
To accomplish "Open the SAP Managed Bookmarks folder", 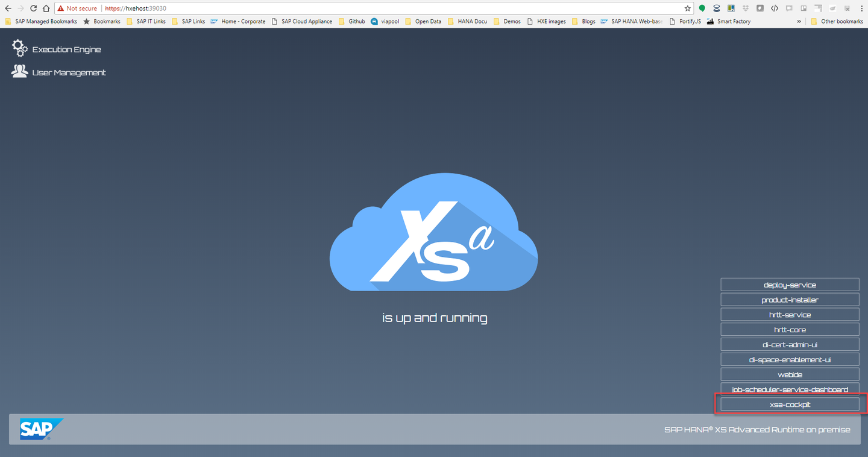I will tap(41, 21).
